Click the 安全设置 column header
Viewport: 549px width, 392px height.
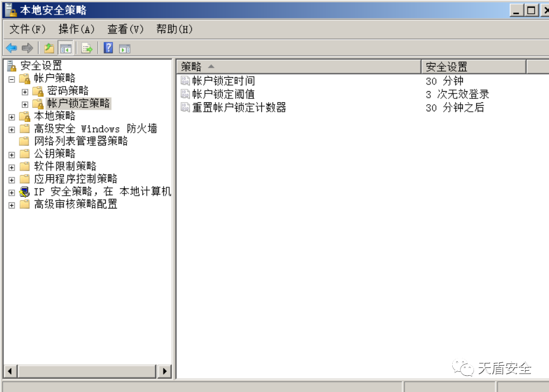click(473, 67)
